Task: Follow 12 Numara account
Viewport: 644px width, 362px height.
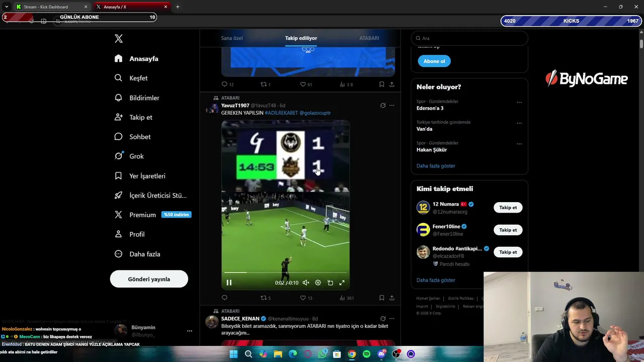Action: tap(508, 208)
